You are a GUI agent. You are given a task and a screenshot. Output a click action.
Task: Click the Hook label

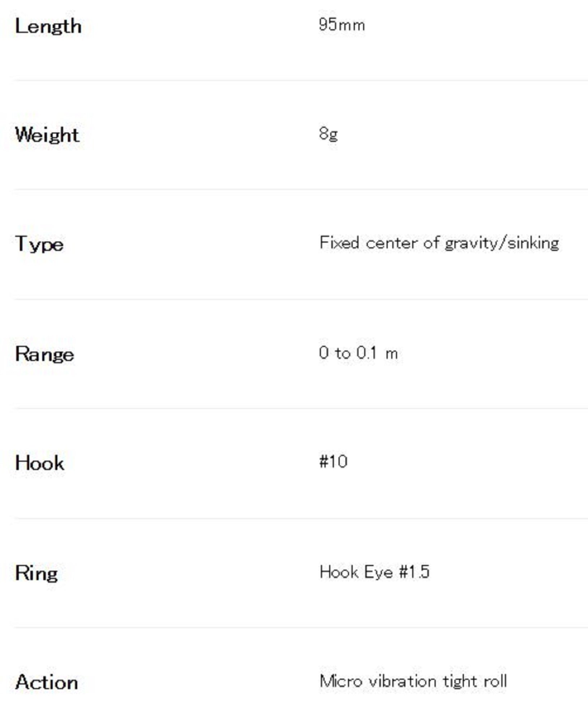point(40,463)
